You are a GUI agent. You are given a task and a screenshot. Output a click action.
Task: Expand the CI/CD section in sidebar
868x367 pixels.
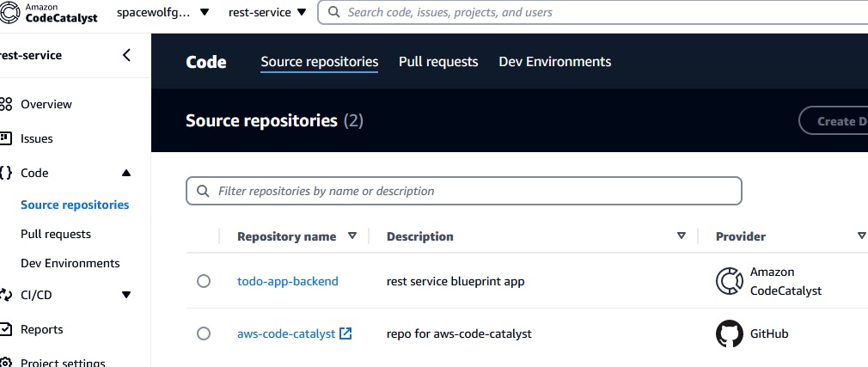pos(126,295)
